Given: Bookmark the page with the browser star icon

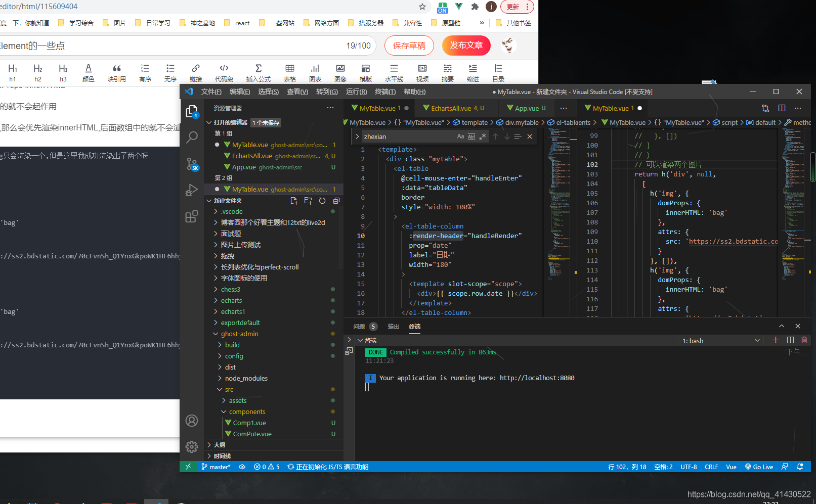Looking at the screenshot, I should (x=422, y=7).
